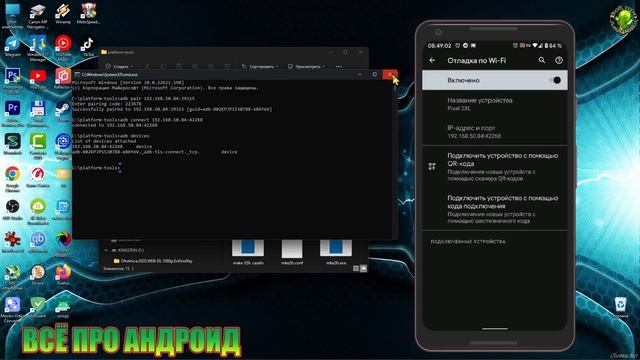Tap the phone's back arrow
This screenshot has height=360, width=640.
click(432, 60)
